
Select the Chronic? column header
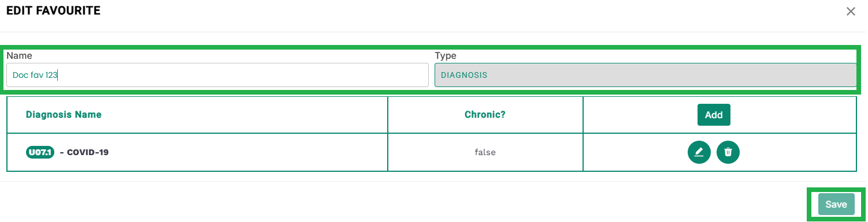(485, 115)
